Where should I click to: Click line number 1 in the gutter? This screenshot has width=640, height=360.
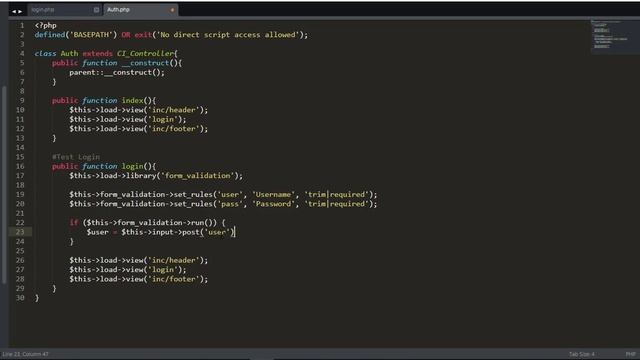point(22,25)
